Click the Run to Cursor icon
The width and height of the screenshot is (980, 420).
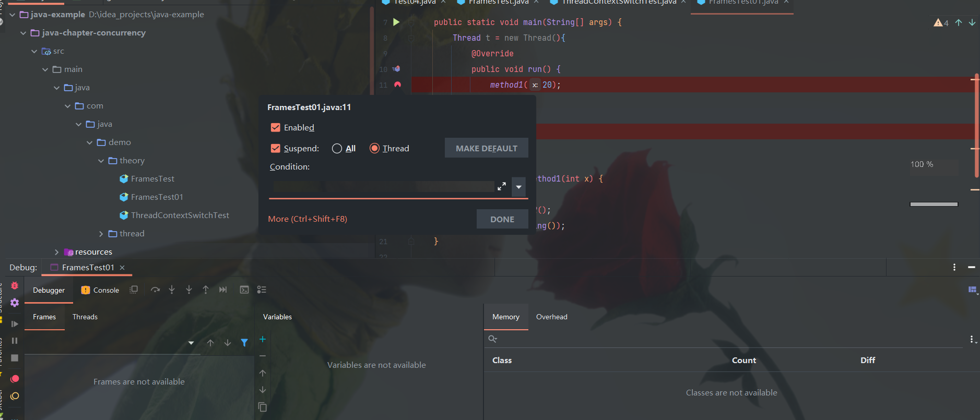click(x=223, y=290)
